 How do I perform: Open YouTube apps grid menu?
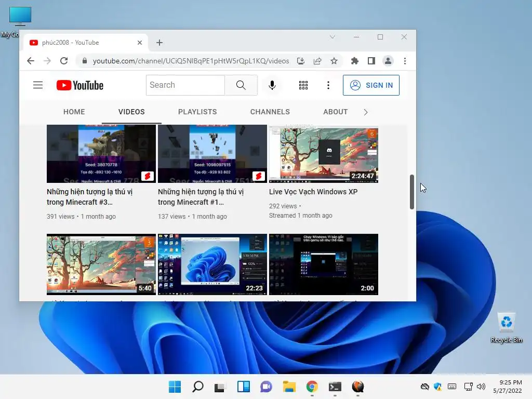(x=303, y=85)
